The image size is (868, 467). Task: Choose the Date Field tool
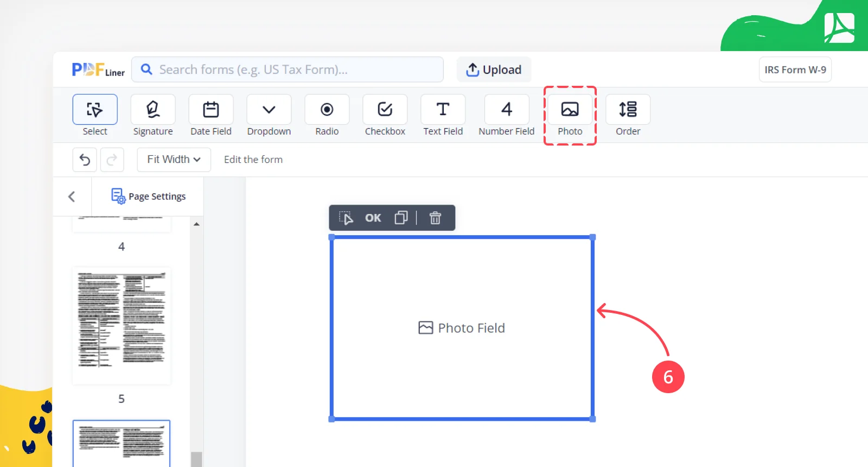click(x=211, y=115)
